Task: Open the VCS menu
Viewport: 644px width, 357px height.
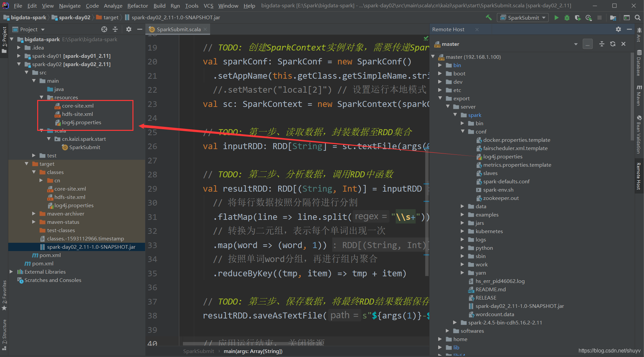Action: pyautogui.click(x=208, y=6)
